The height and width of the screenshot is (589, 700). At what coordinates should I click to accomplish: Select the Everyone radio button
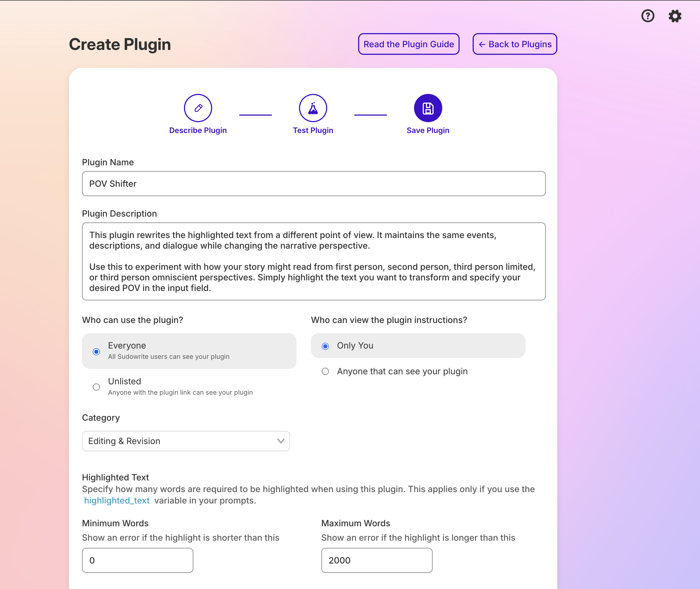pos(97,351)
